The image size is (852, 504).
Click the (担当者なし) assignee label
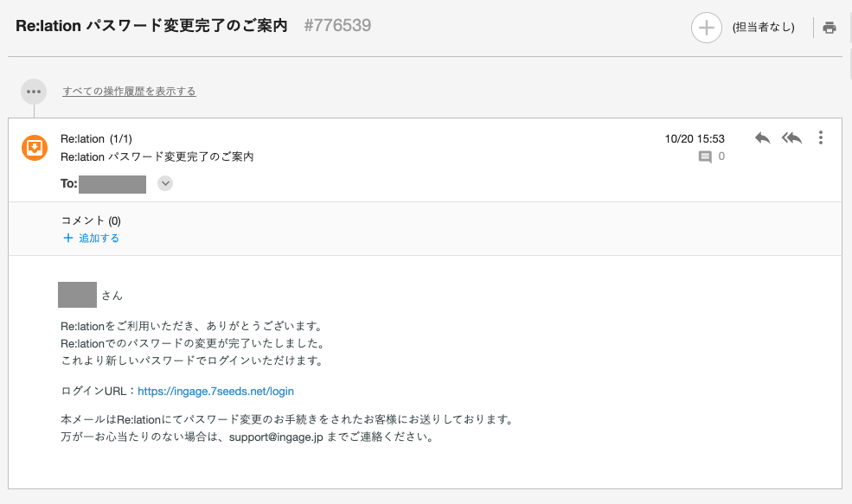[764, 27]
